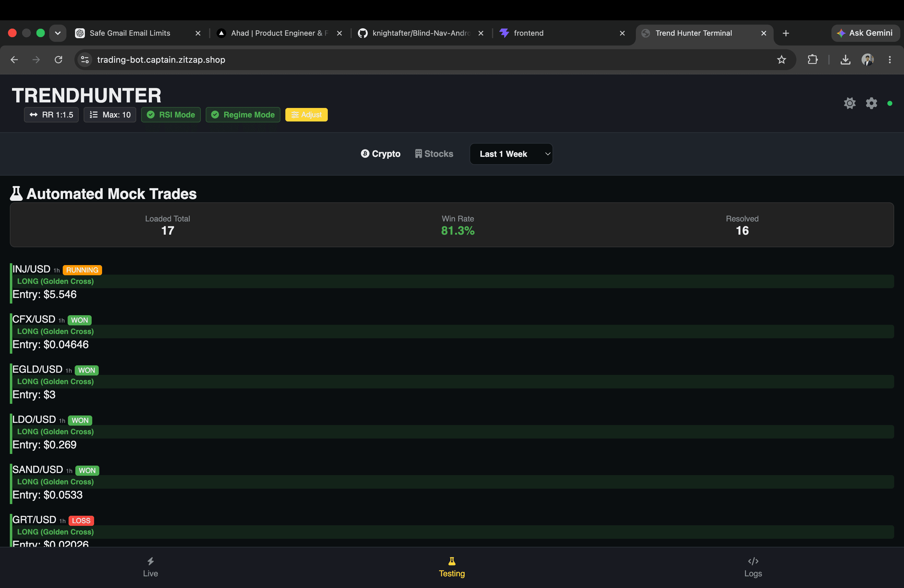This screenshot has width=904, height=588.
Task: Open the INJ/USD running trade row
Action: (452, 283)
